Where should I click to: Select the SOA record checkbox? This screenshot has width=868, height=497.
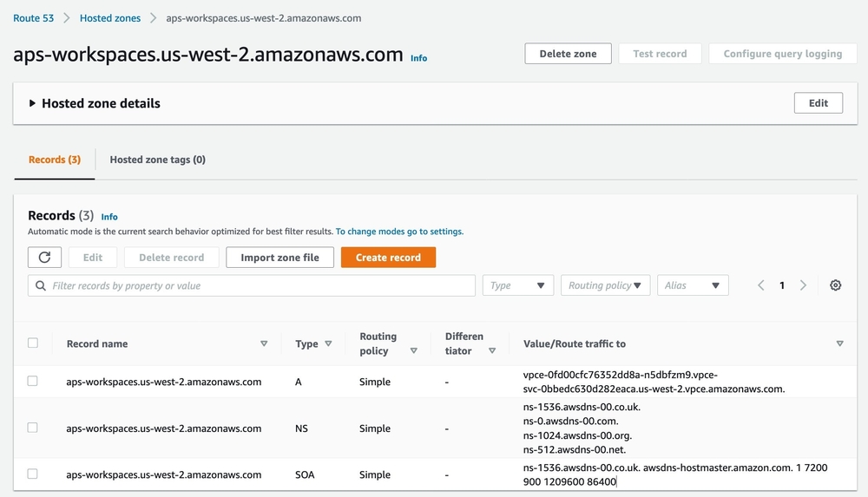coord(33,474)
